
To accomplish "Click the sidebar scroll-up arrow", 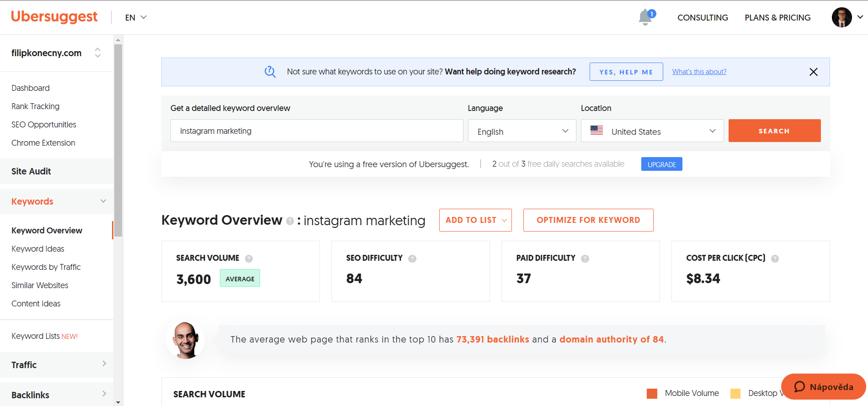I will tap(118, 40).
